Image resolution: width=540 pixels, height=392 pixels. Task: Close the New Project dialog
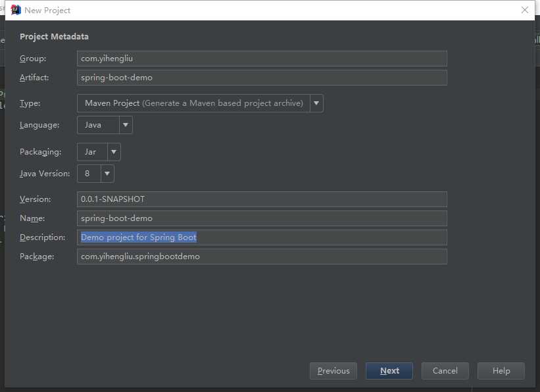524,10
